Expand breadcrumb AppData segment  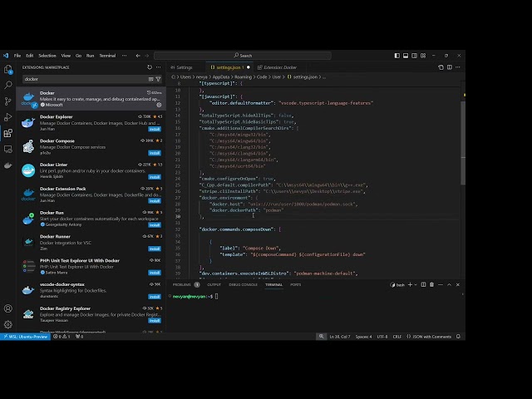(x=221, y=77)
